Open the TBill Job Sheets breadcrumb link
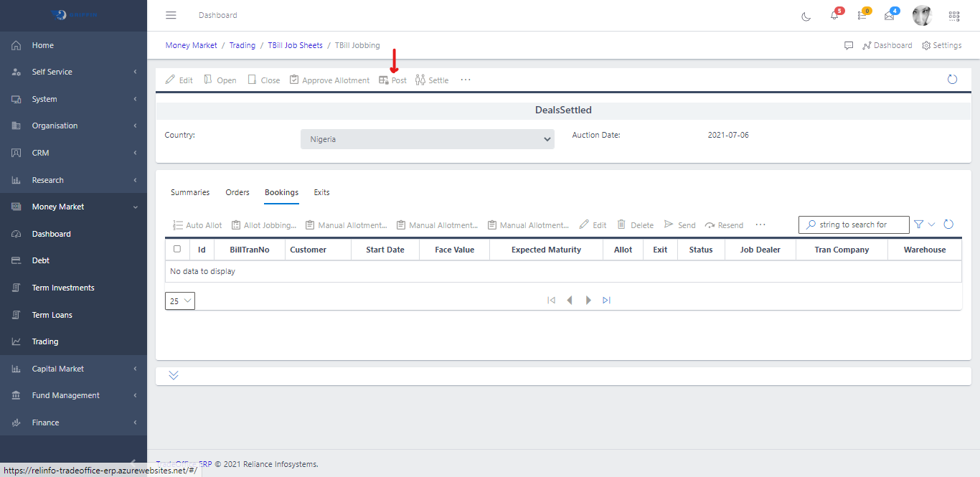 (x=295, y=45)
